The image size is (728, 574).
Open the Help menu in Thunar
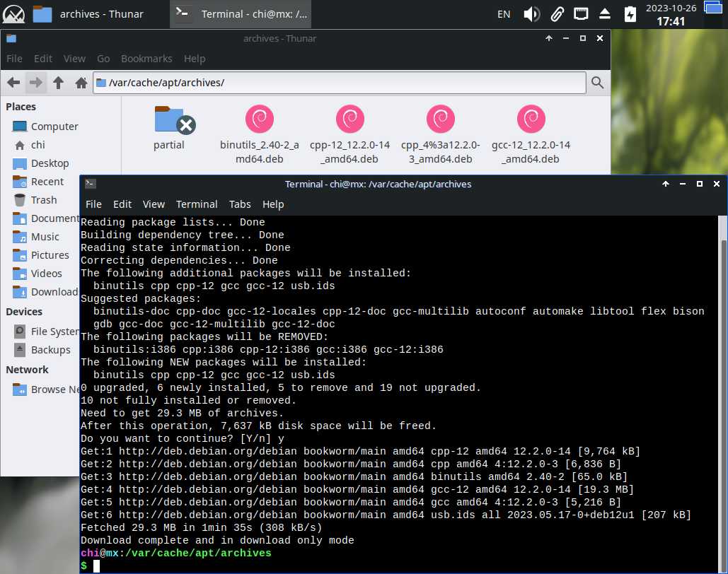click(x=195, y=59)
